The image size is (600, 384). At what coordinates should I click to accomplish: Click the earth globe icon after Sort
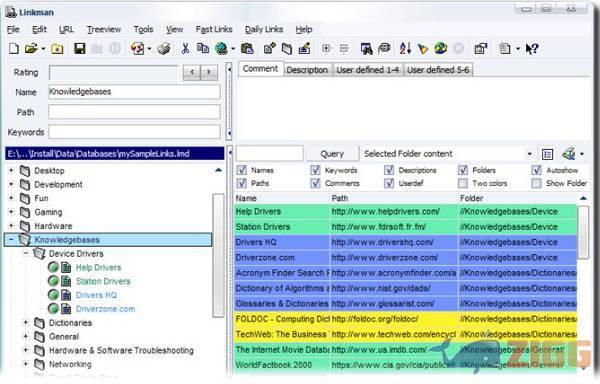(x=440, y=48)
